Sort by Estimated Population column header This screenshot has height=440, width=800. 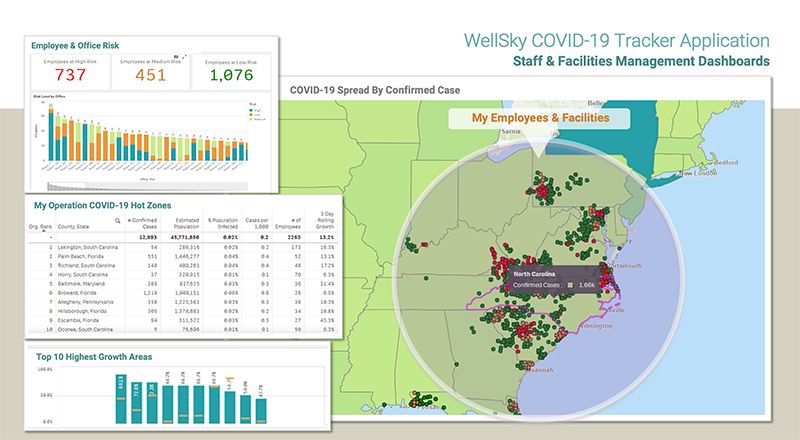(186, 223)
